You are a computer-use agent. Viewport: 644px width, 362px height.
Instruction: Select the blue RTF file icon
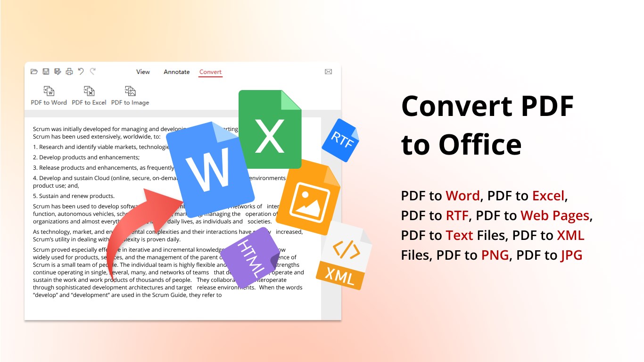pos(340,140)
